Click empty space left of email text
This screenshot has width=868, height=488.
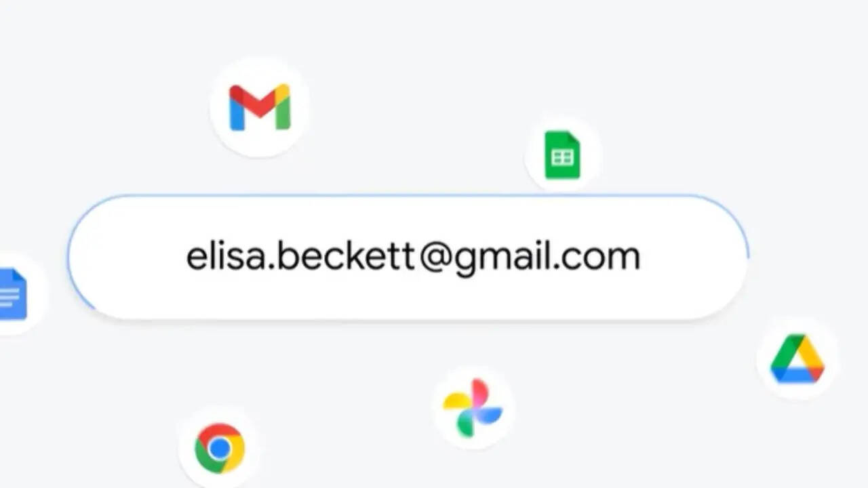point(129,257)
